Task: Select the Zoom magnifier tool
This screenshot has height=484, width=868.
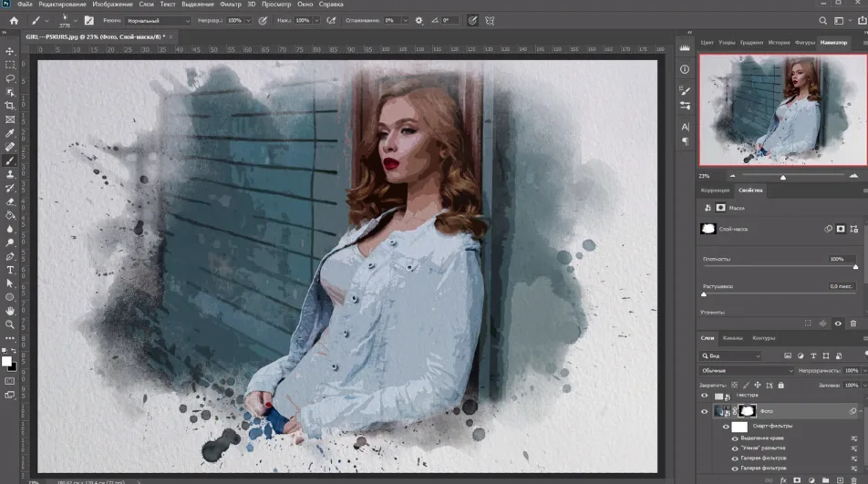Action: [10, 324]
